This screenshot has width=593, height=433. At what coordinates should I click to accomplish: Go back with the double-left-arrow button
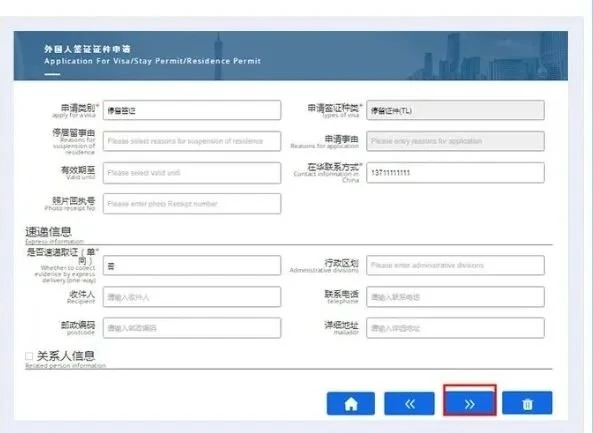tap(409, 404)
